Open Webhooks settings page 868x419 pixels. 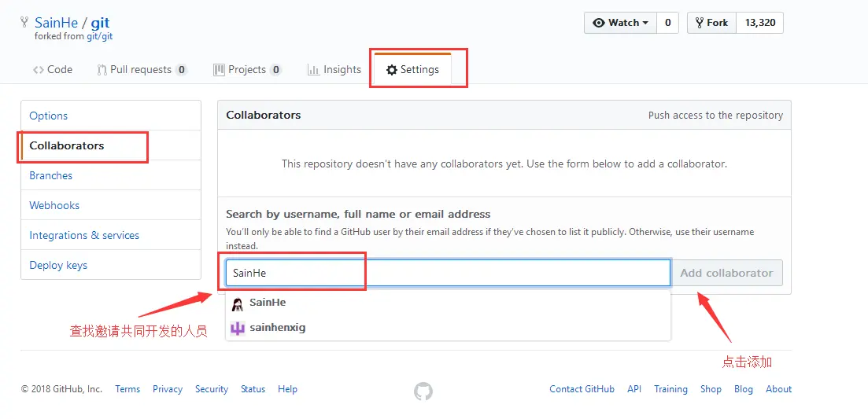(54, 205)
